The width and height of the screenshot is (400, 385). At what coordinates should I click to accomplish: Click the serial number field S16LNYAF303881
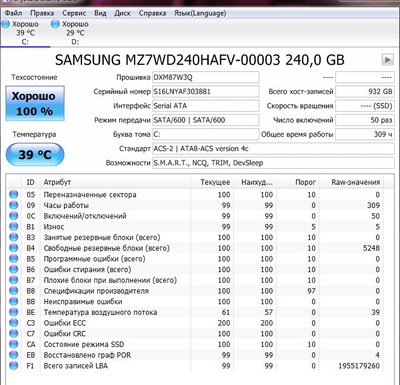pyautogui.click(x=206, y=92)
